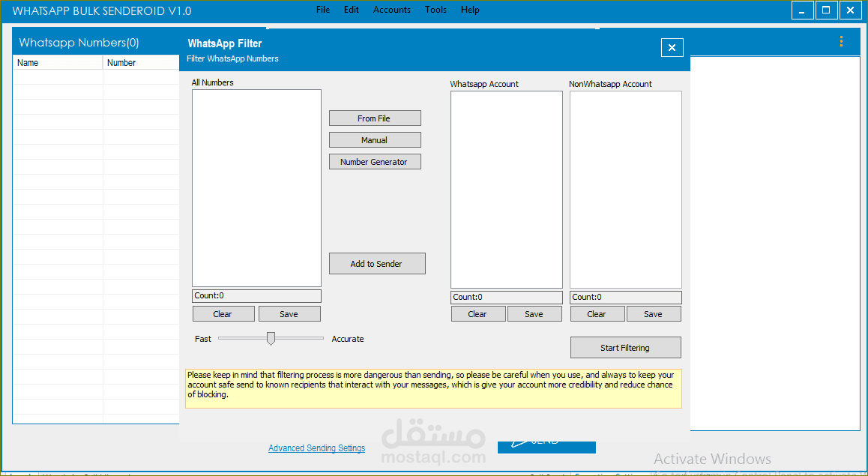This screenshot has width=868, height=476.
Task: Maximize the Bulk Senderoid window
Action: pyautogui.click(x=826, y=10)
